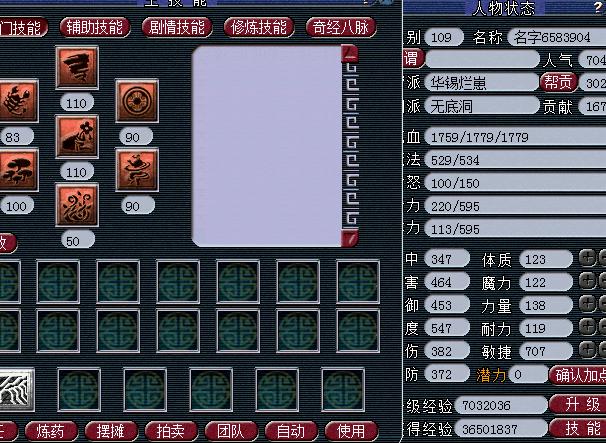
Task: Select the tornado skill icon above 110
Action: [77, 68]
